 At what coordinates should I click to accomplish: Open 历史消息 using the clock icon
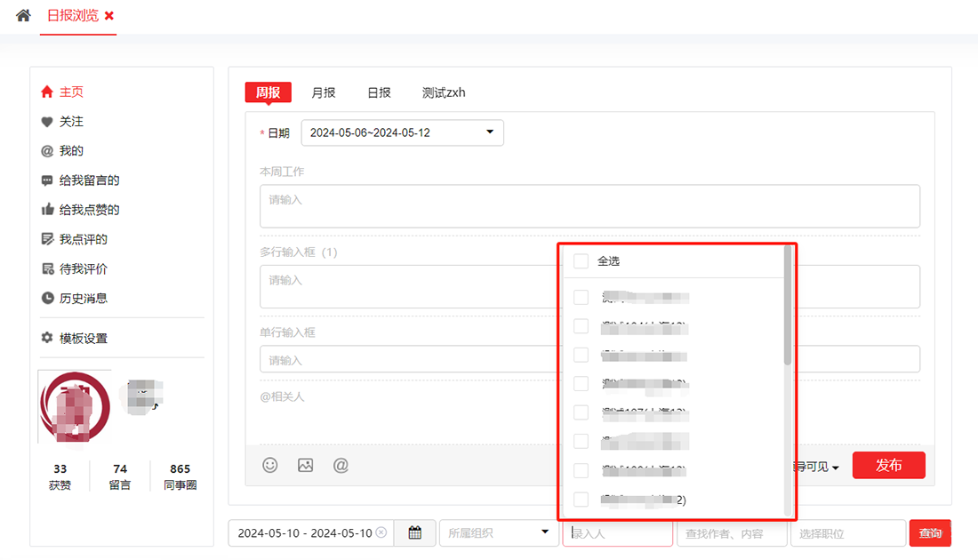[48, 298]
